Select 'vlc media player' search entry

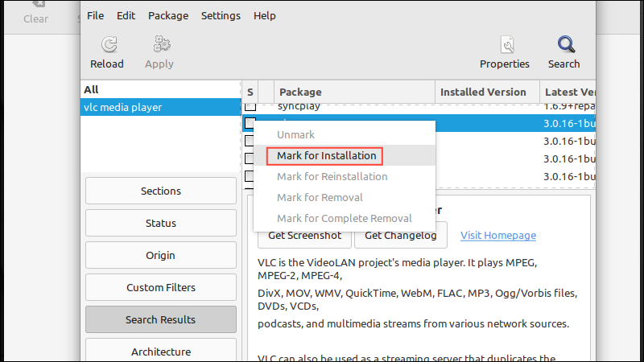tap(160, 107)
